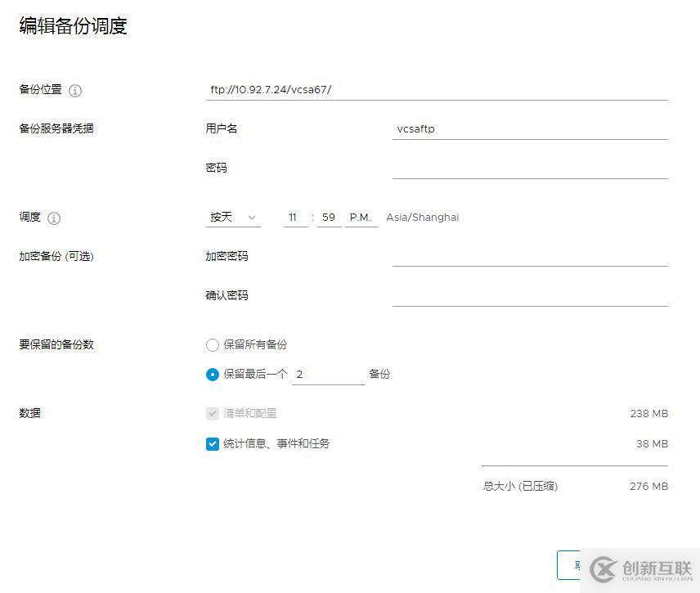
Task: Click the backup retention count field showing 2
Action: (x=327, y=375)
